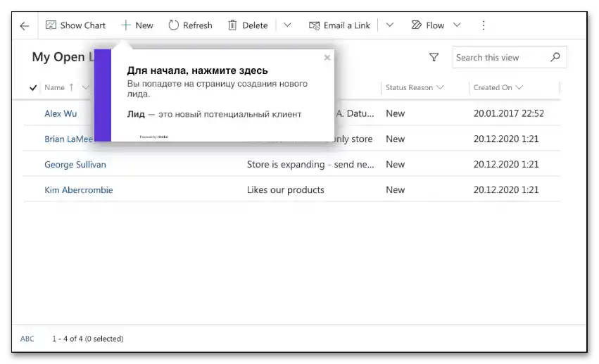The width and height of the screenshot is (599, 364).
Task: Open the filter funnel icon
Action: 434,57
